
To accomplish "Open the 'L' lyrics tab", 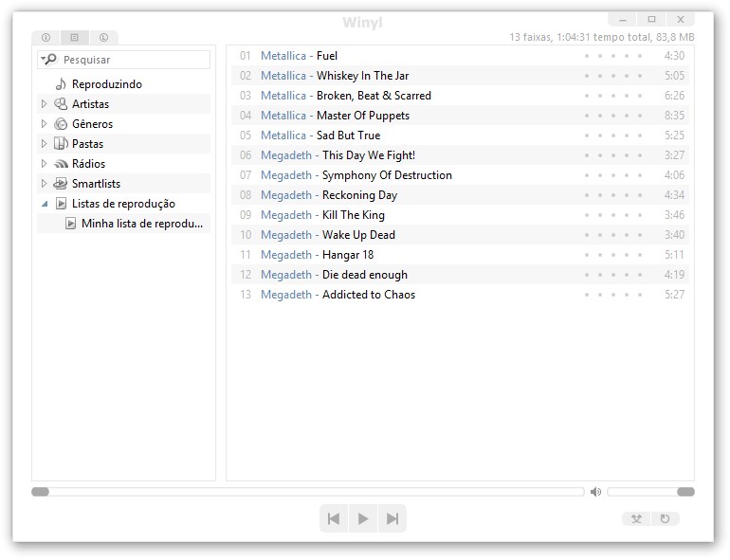I will click(x=102, y=38).
